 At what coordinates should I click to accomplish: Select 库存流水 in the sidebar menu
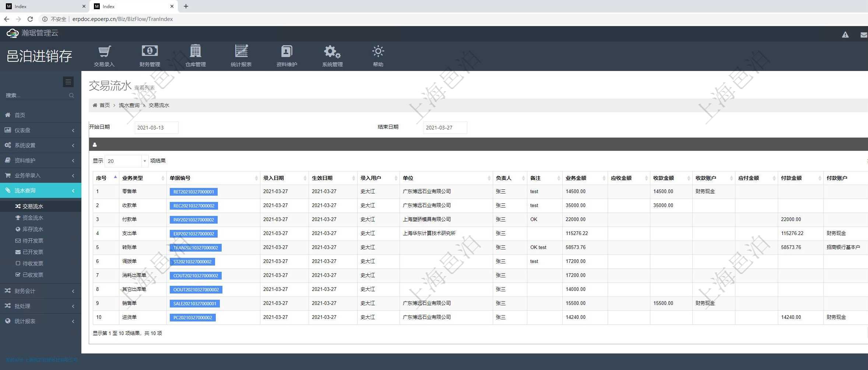pos(32,229)
